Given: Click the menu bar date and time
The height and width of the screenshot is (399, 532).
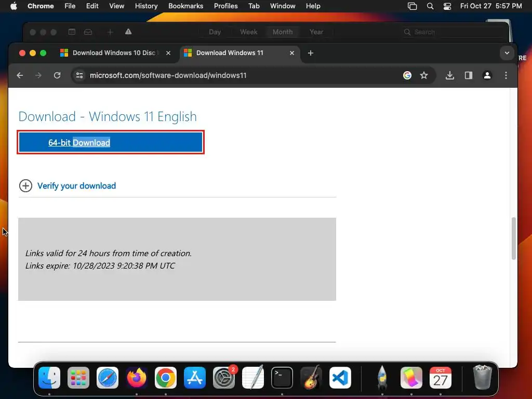Looking at the screenshot, I should click(491, 6).
